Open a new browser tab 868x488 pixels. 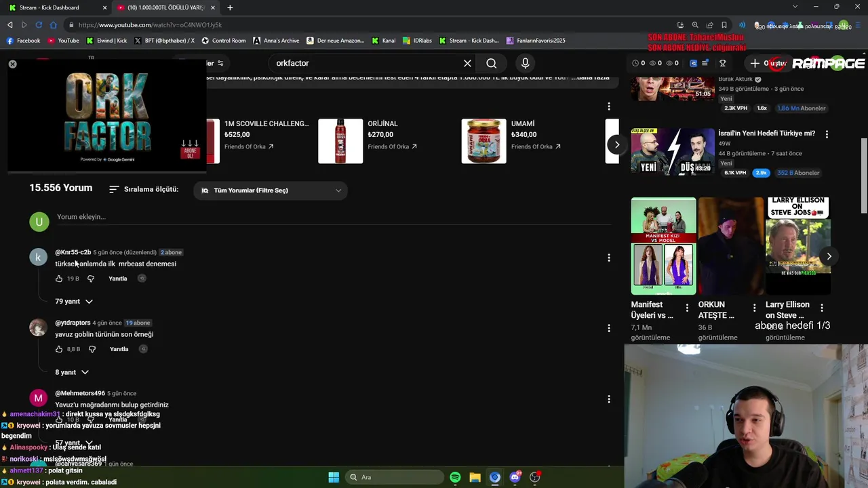tap(230, 7)
